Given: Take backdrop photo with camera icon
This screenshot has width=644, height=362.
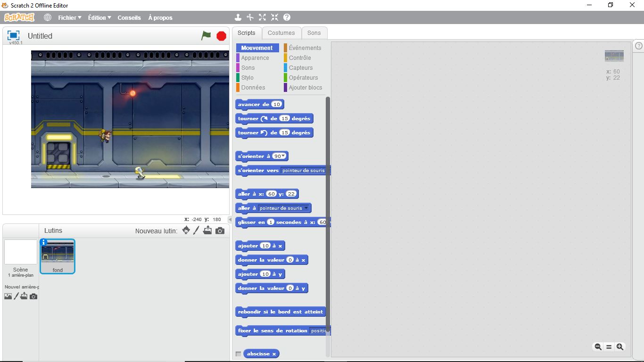Looking at the screenshot, I should point(33,296).
